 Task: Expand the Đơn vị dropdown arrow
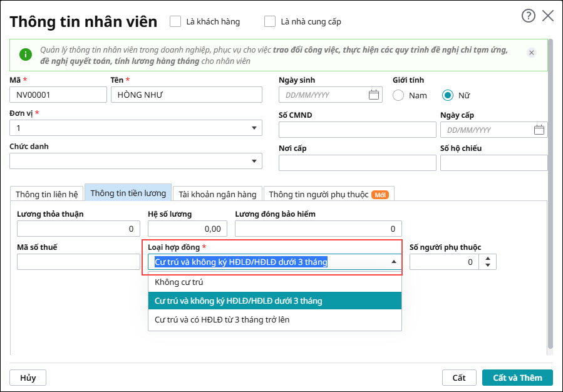coord(254,128)
